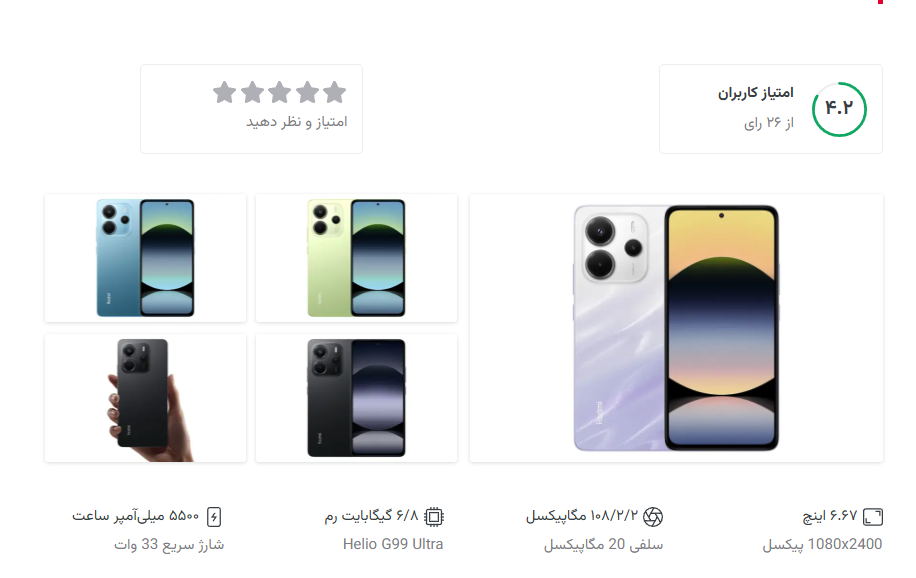Click the Helio G99 Ultra text
The width and height of the screenshot is (916, 578).
393,544
